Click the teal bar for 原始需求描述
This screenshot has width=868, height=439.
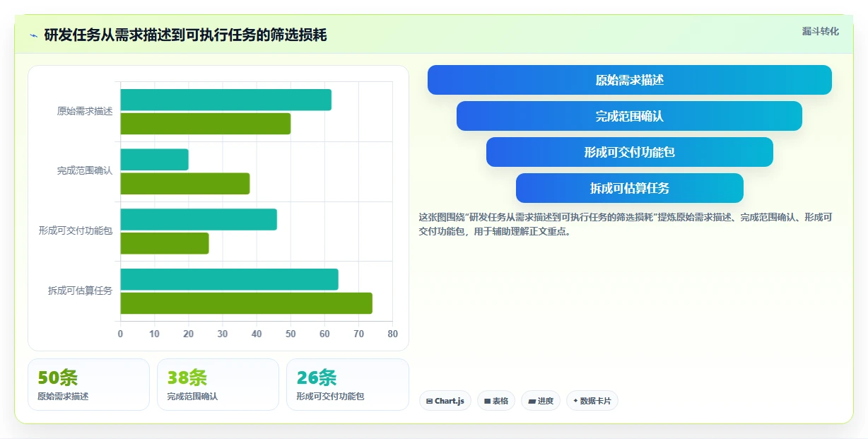coord(225,100)
